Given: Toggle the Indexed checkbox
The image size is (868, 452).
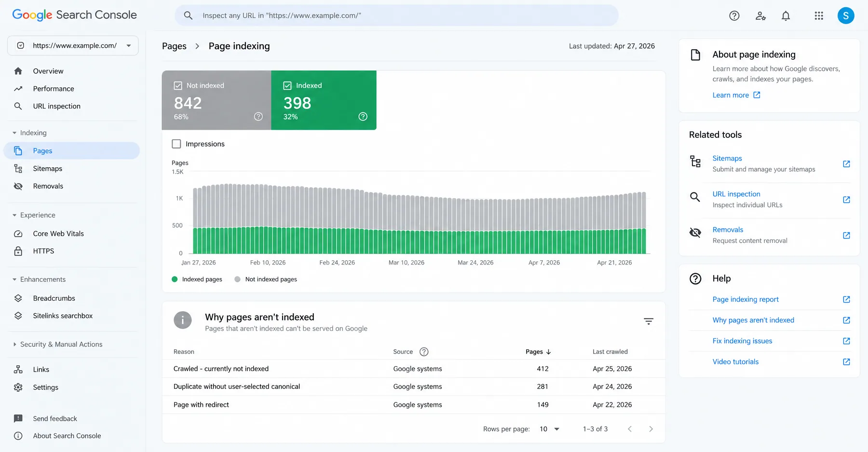Looking at the screenshot, I should (x=287, y=85).
